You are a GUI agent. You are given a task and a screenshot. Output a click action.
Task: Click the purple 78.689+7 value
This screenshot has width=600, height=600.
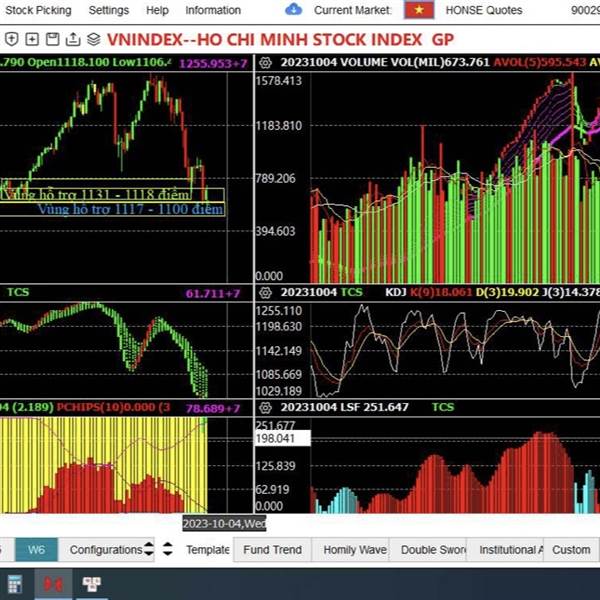pos(213,408)
